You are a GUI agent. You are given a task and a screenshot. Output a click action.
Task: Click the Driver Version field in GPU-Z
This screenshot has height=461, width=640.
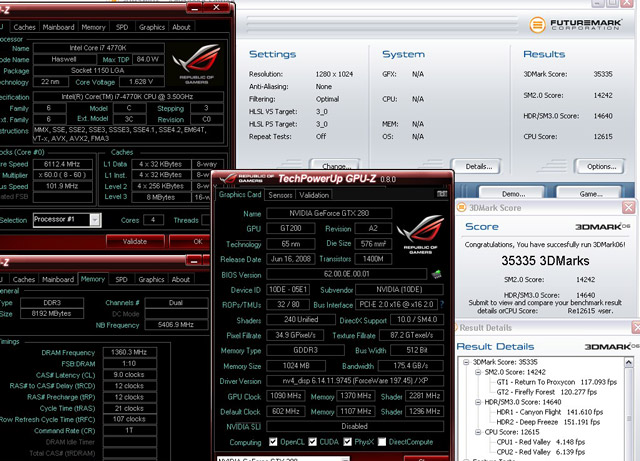click(x=355, y=381)
